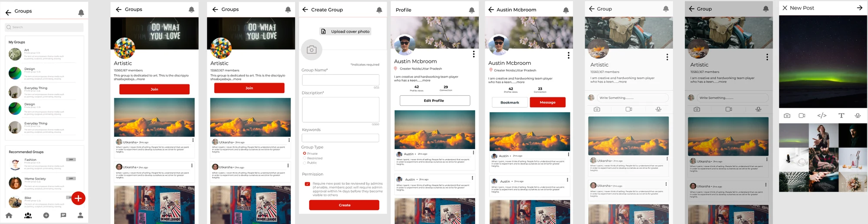868x224 pixels.
Task: Focus the Group Name field
Action: point(341,80)
